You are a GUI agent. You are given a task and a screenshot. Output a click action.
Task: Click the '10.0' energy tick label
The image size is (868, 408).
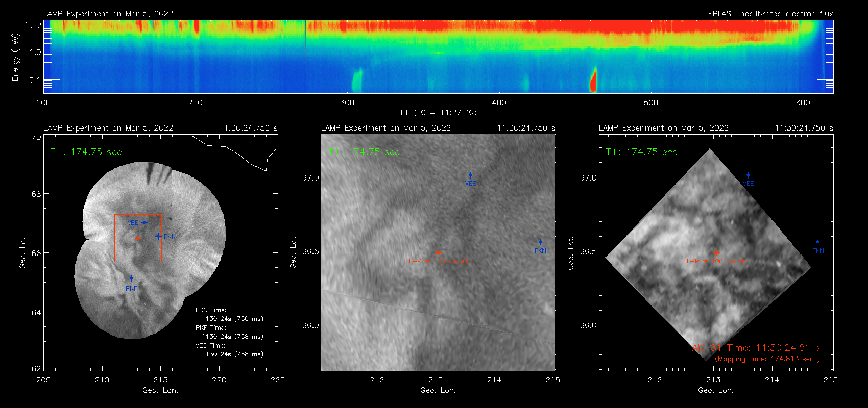tap(33, 24)
